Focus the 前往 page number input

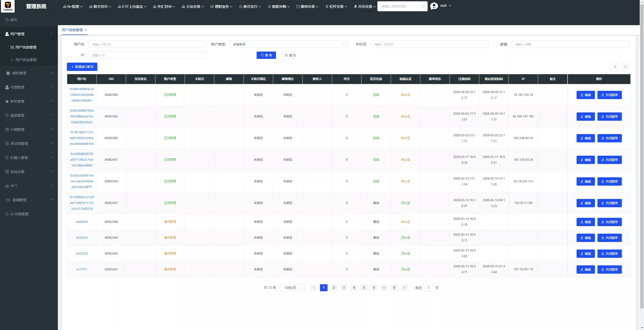pyautogui.click(x=429, y=287)
